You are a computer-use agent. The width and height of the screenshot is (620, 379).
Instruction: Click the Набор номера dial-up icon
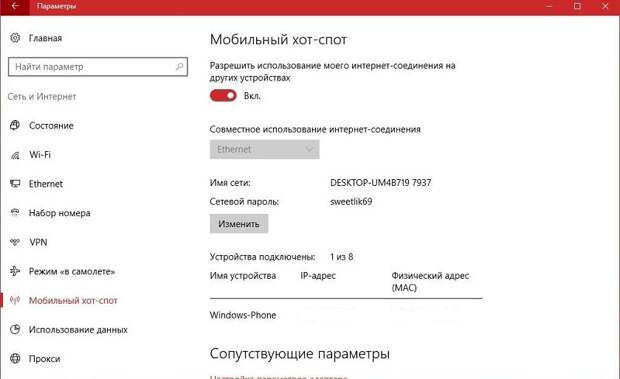[x=15, y=213]
